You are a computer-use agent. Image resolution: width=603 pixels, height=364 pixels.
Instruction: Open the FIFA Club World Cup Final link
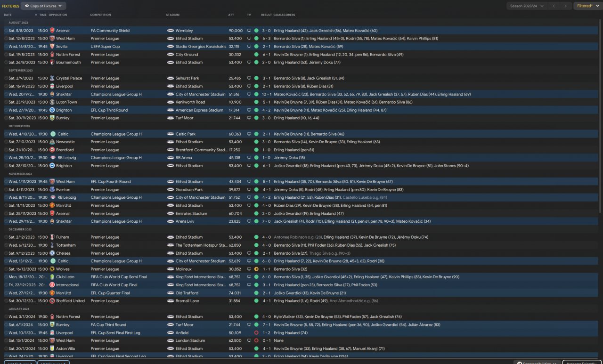(114, 285)
